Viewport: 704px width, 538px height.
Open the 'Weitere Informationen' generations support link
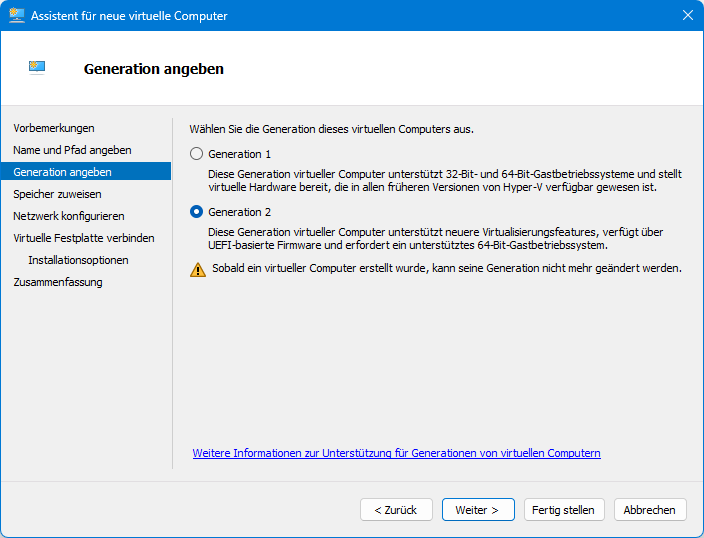396,453
